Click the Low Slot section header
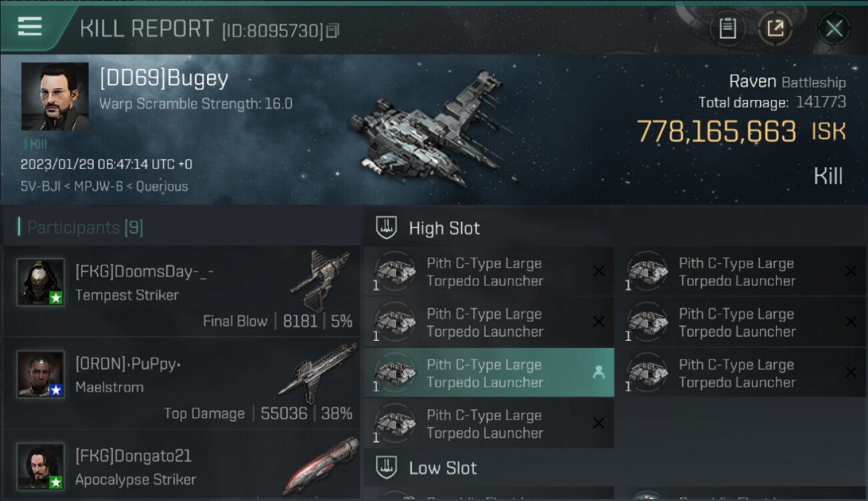 click(x=442, y=468)
